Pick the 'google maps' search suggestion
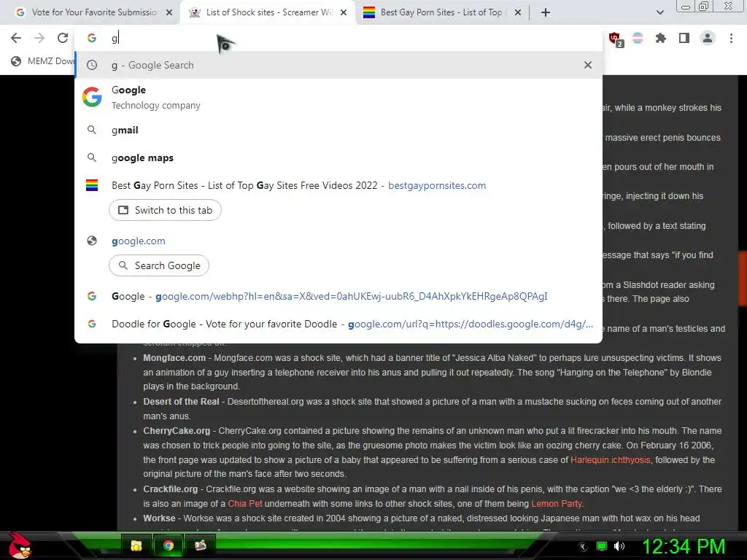This screenshot has width=747, height=560. point(338,157)
